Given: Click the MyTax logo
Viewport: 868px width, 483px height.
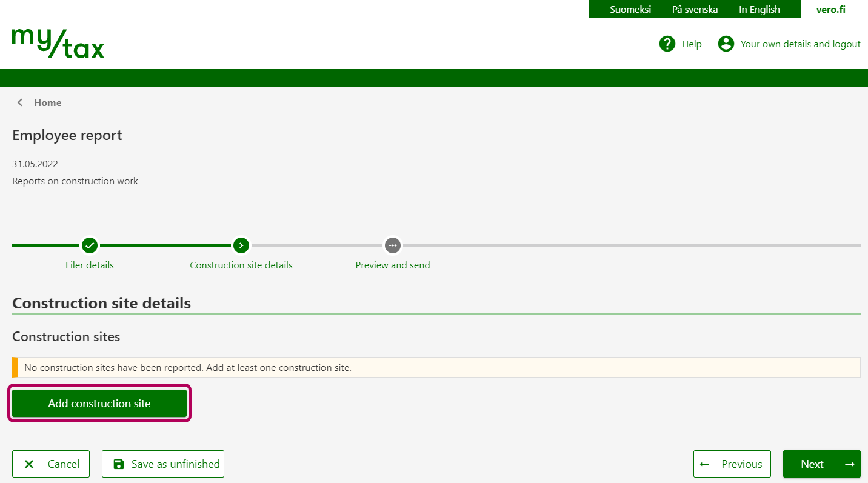Looking at the screenshot, I should 58,43.
